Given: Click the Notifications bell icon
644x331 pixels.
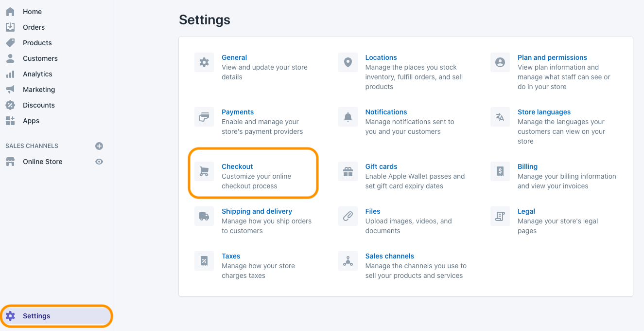Looking at the screenshot, I should tap(348, 117).
